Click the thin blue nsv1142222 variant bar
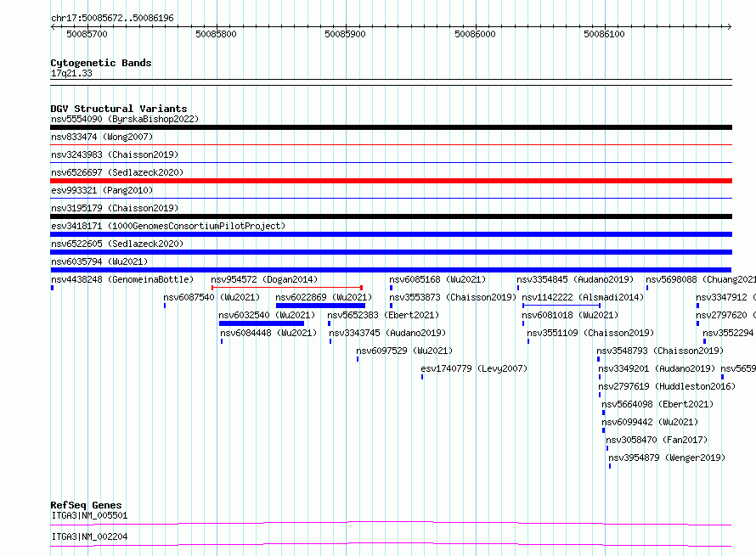Image resolution: width=756 pixels, height=556 pixels. pos(561,306)
